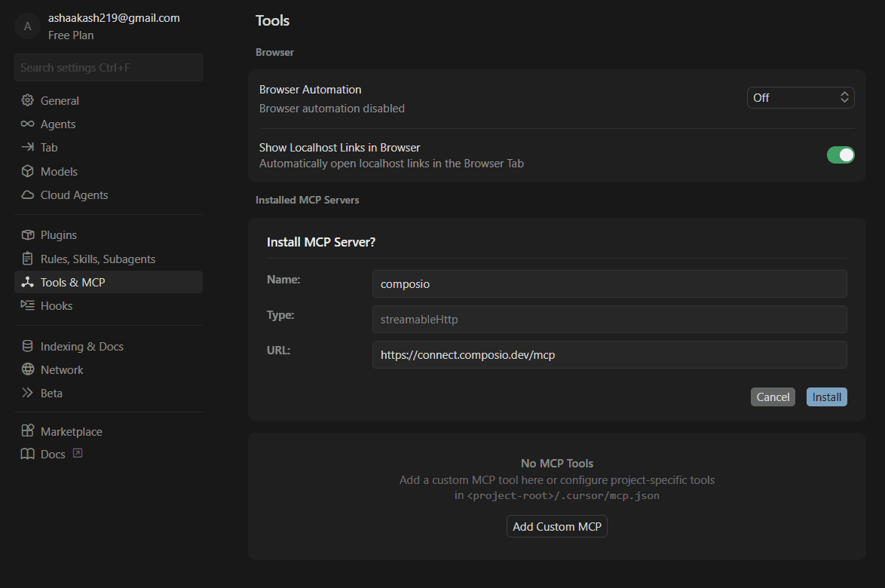This screenshot has height=588, width=885.
Task: Click Add Custom MCP button
Action: click(x=556, y=526)
